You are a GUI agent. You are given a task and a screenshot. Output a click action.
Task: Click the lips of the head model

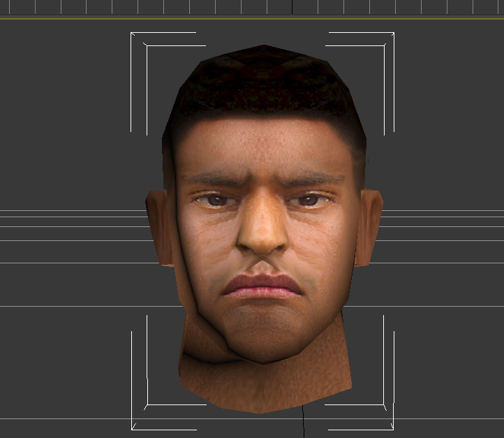tap(261, 286)
